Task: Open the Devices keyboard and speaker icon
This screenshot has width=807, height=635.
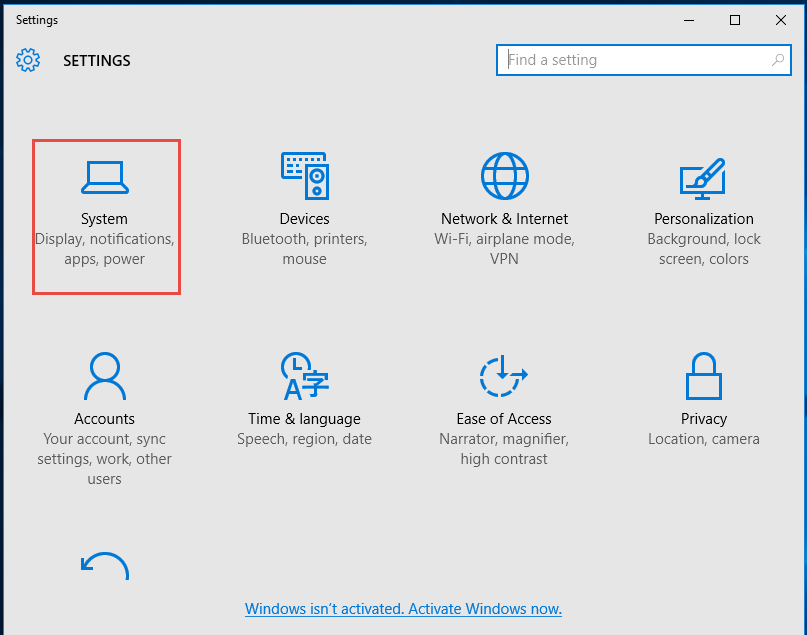Action: (305, 176)
